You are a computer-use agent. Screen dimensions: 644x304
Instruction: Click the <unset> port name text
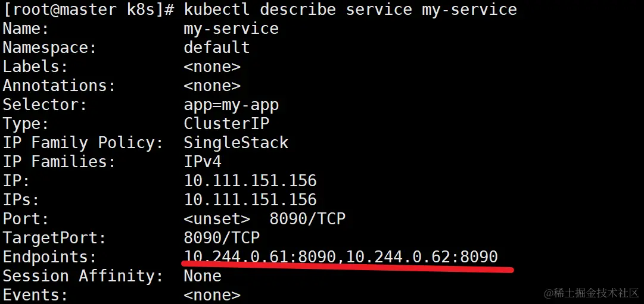click(217, 219)
